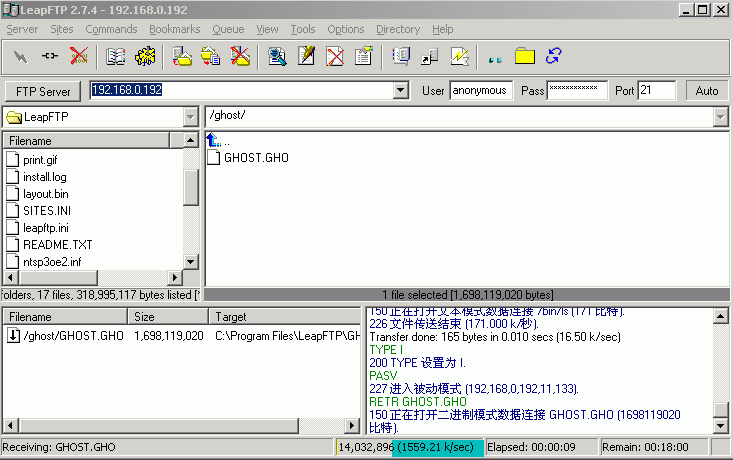Image resolution: width=733 pixels, height=460 pixels.
Task: Open the Site Manager book icon
Action: 115,57
